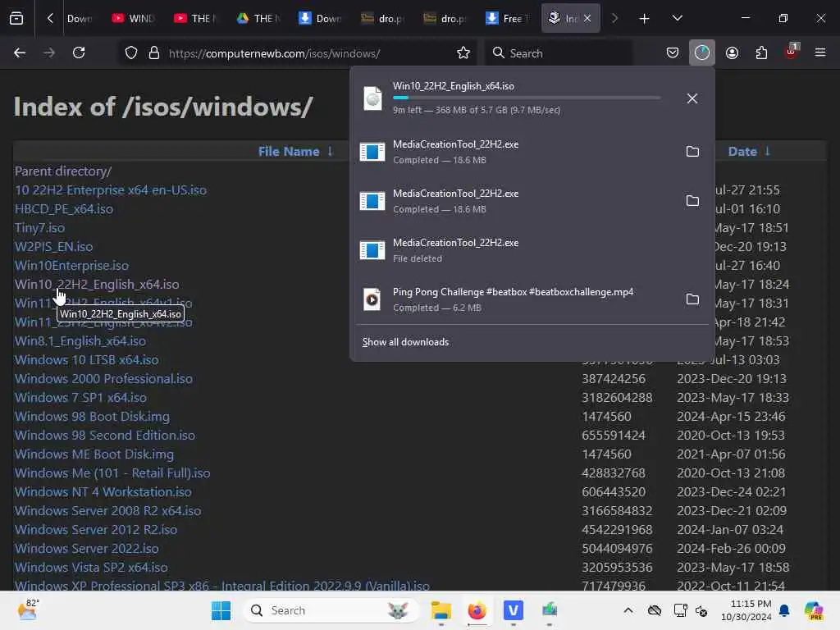Screen dimensions: 840x630
Task: Open a new tab with the plus button
Action: click(645, 19)
